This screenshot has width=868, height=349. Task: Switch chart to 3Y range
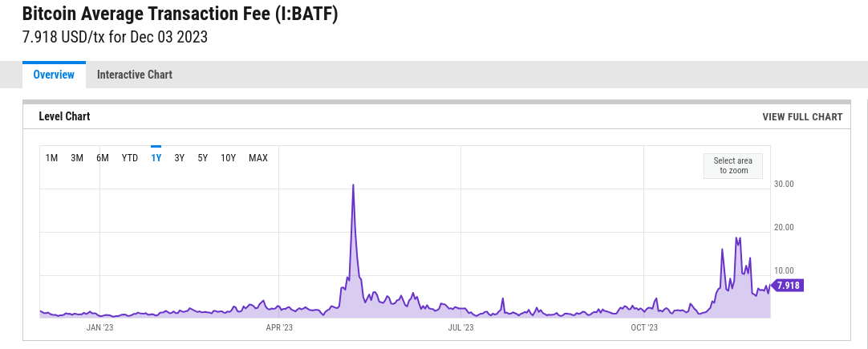click(x=180, y=158)
